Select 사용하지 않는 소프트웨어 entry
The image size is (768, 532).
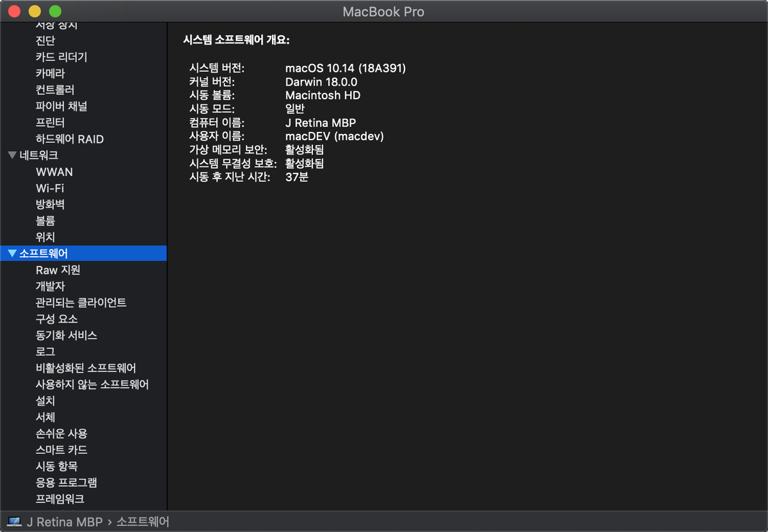[x=92, y=384]
